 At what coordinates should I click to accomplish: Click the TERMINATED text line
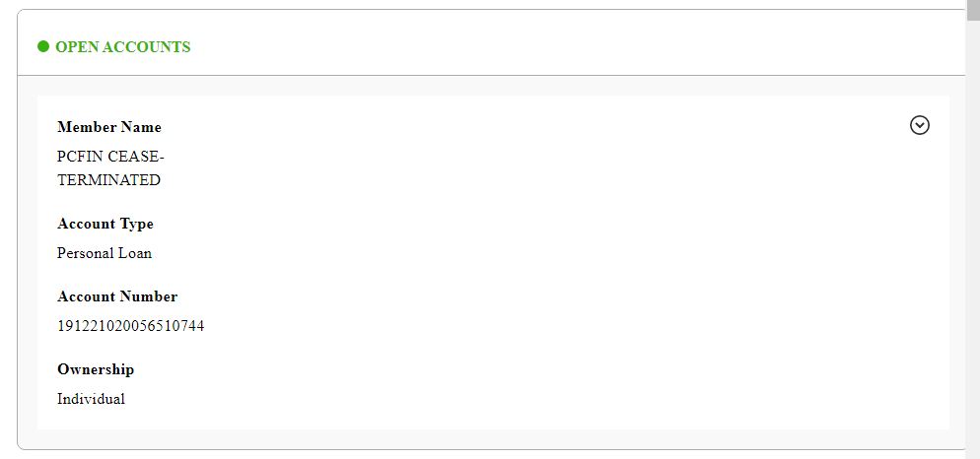[108, 180]
